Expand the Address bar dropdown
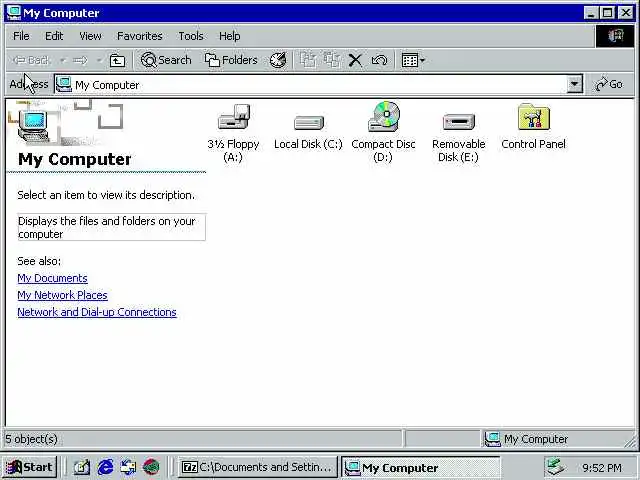640x480 pixels. tap(575, 84)
